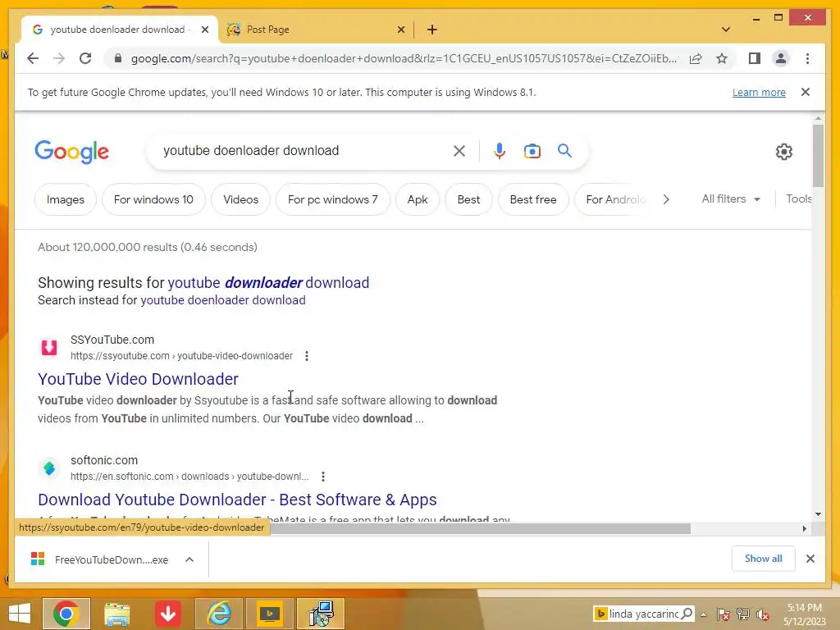Open the Learn more link
This screenshot has height=630, width=840.
(x=759, y=92)
